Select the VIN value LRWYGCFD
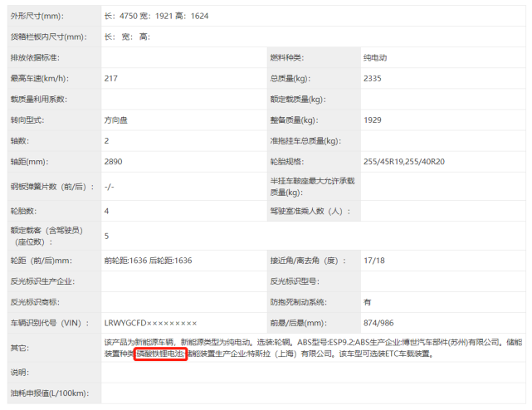The height and width of the screenshot is (410, 532). pos(150,323)
